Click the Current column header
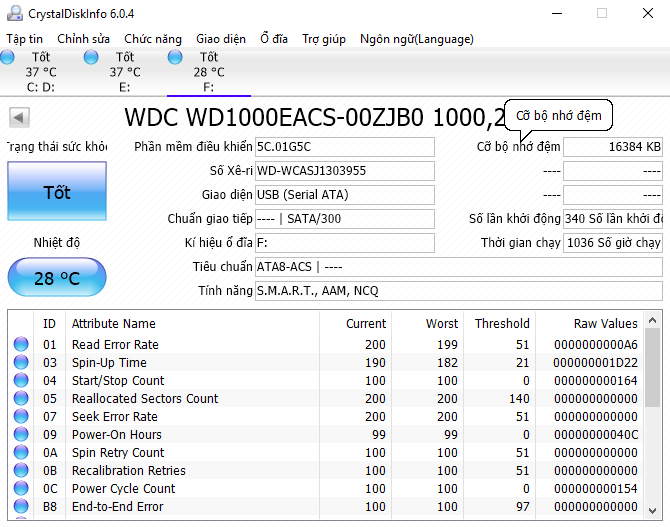Image resolution: width=670 pixels, height=527 pixels. click(x=355, y=324)
